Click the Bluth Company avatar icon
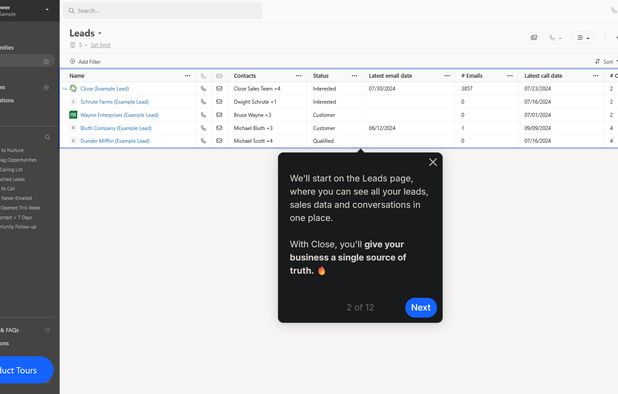Viewport: 618px width, 394px height. point(73,128)
